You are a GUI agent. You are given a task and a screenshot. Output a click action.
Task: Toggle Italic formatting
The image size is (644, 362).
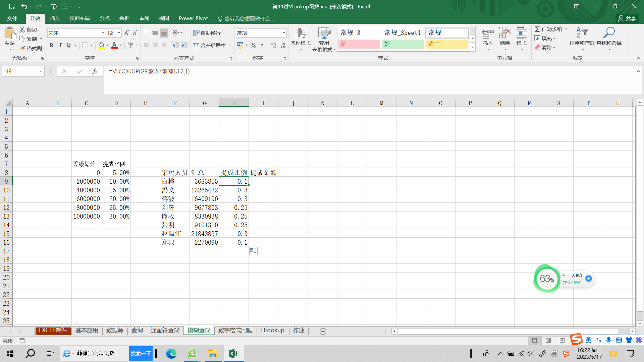60,45
